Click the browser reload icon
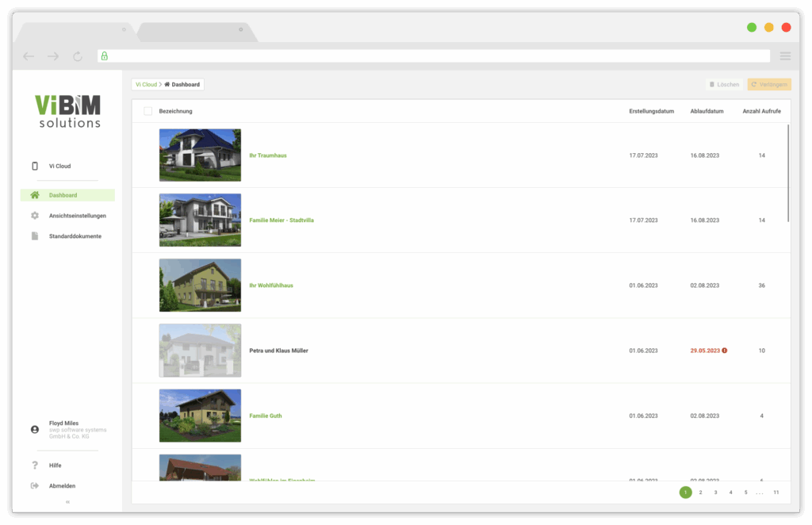The height and width of the screenshot is (525, 812). (x=77, y=56)
